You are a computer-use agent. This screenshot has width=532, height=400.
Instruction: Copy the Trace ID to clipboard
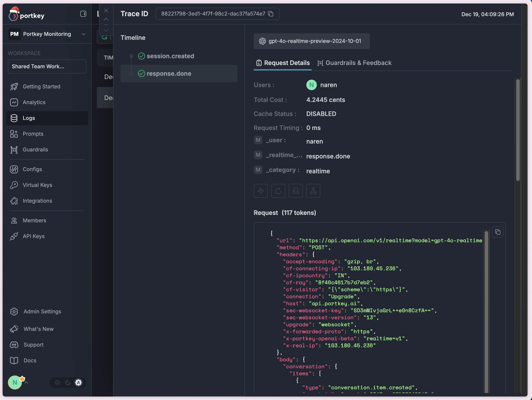[271, 14]
